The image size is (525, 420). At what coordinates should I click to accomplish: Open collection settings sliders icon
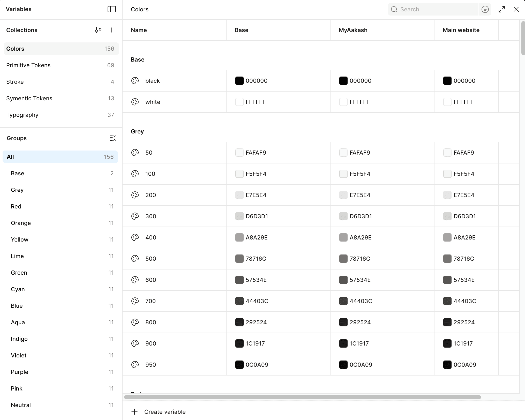[98, 30]
